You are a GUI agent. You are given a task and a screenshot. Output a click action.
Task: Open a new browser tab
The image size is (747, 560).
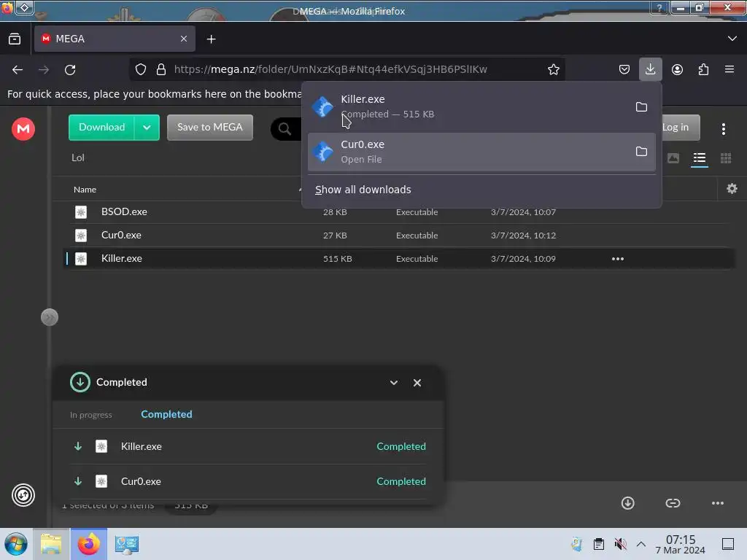pos(211,39)
